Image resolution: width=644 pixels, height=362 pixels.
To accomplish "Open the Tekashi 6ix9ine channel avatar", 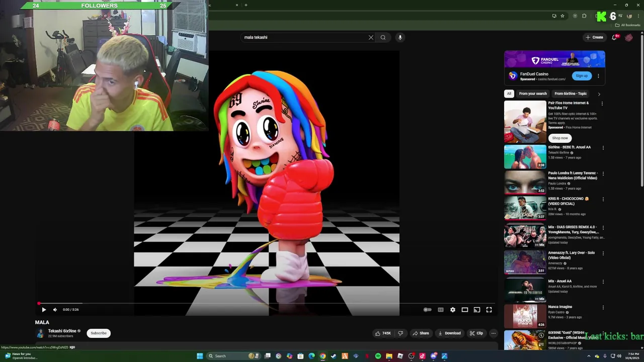I will pyautogui.click(x=40, y=333).
